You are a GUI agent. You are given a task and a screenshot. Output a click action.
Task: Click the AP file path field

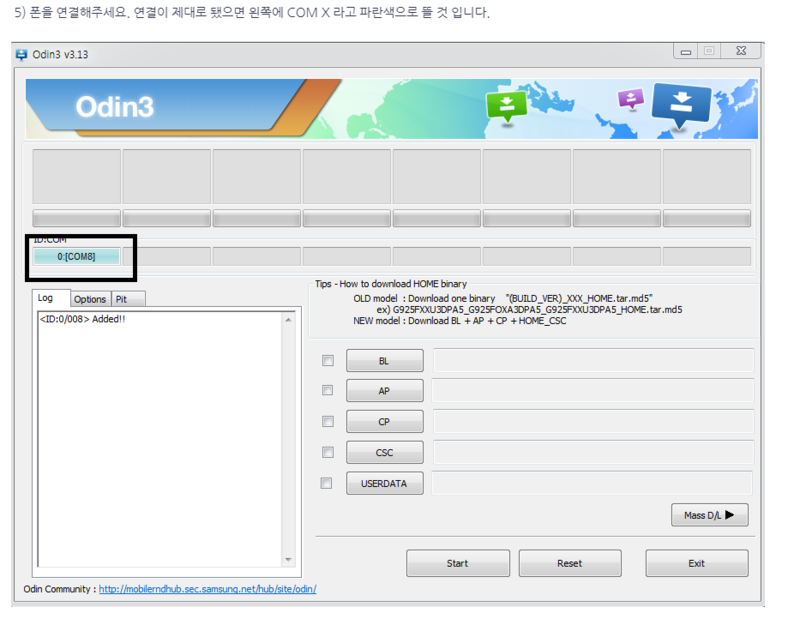click(x=593, y=390)
